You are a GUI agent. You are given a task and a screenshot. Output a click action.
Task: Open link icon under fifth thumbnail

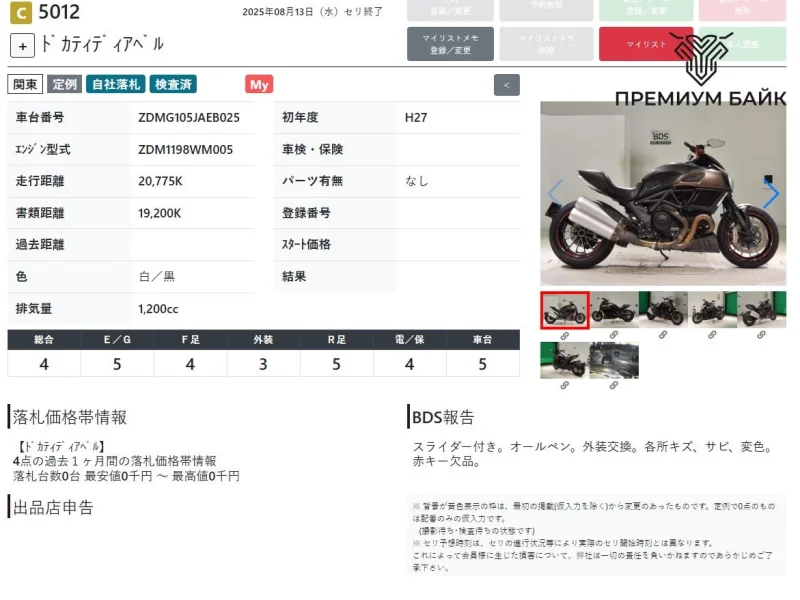(x=761, y=336)
